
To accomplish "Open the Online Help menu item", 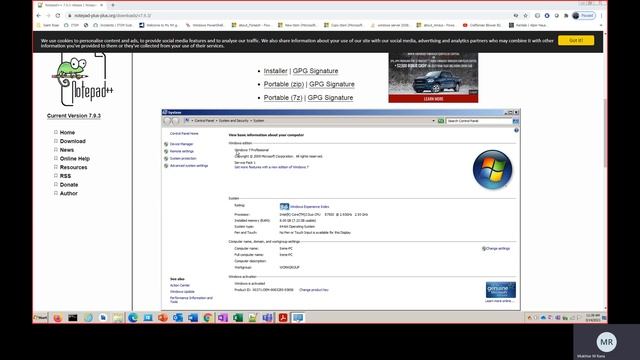I will tap(75, 158).
